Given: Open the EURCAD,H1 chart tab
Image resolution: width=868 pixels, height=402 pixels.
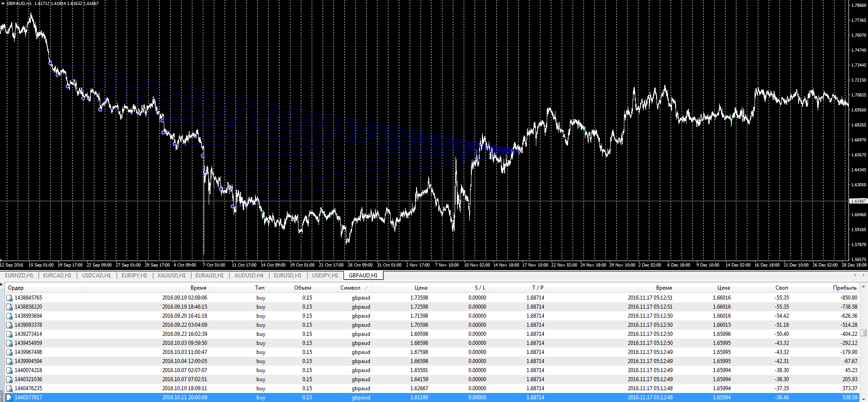Looking at the screenshot, I should point(57,276).
